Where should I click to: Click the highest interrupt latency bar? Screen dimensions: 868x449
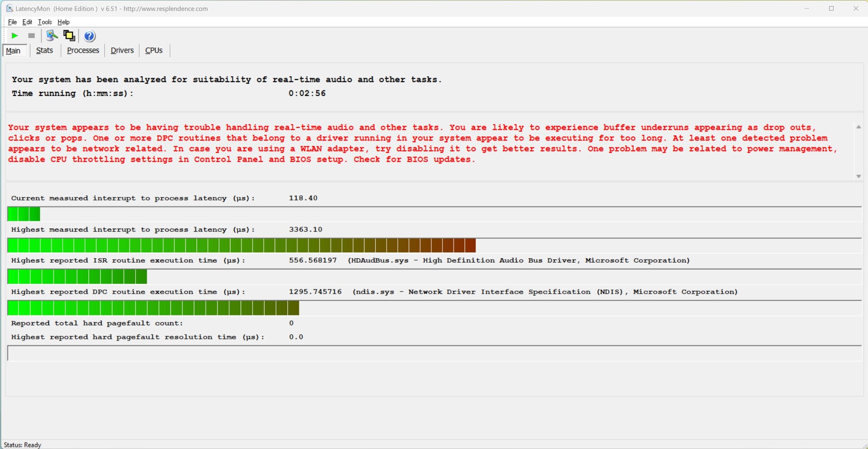[241, 246]
